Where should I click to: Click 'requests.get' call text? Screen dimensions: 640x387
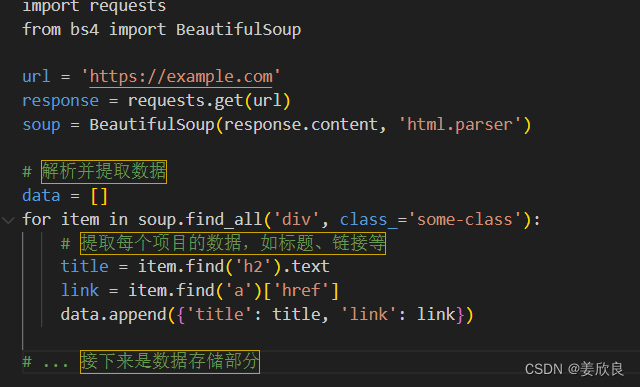point(186,100)
